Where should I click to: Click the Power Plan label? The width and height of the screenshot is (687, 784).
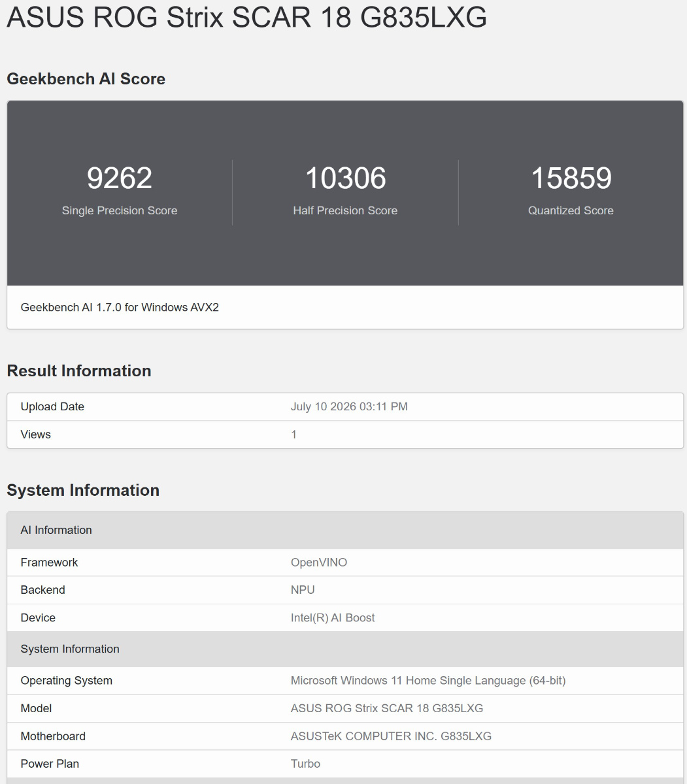(50, 764)
